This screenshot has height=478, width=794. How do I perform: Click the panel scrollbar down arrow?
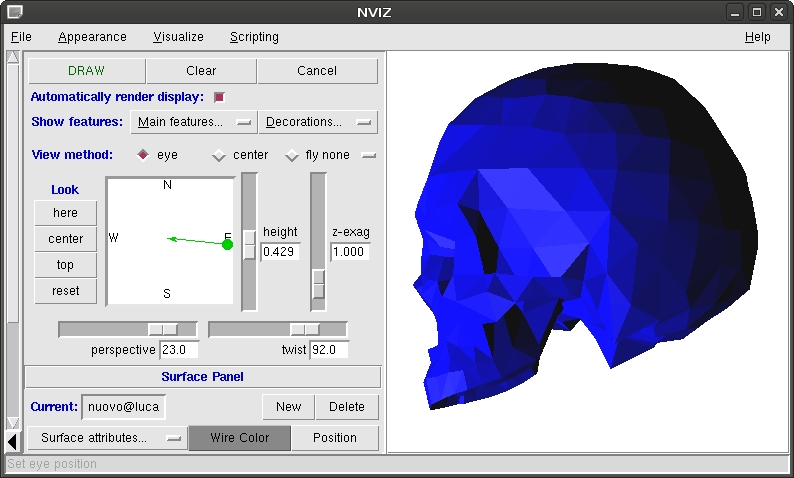13,423
